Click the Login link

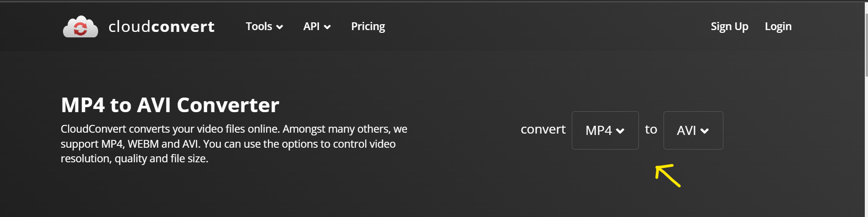click(x=778, y=26)
